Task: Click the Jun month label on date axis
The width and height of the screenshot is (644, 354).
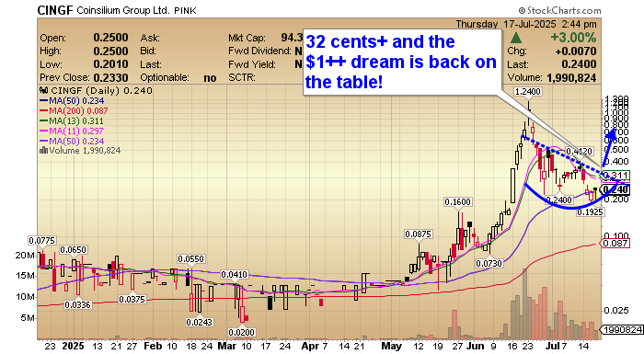Action: pyautogui.click(x=476, y=347)
